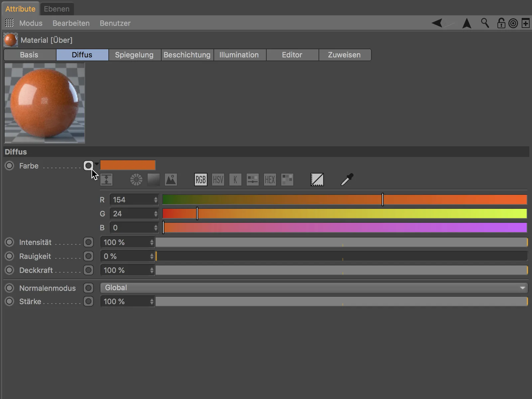Click the up arrow navigation icon

(x=467, y=23)
